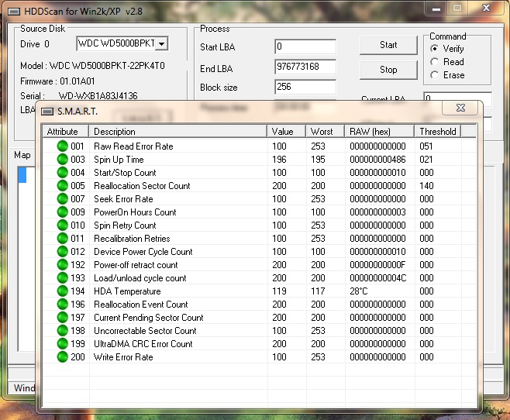Screen dimensions: 510x420
Task: Click the End LBA input field
Action: [305, 67]
